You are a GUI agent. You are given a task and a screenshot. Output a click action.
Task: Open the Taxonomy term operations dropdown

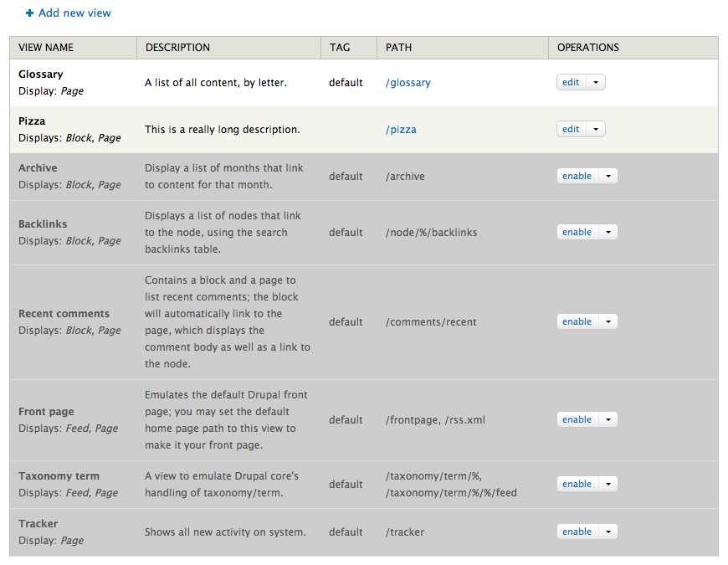pos(608,484)
